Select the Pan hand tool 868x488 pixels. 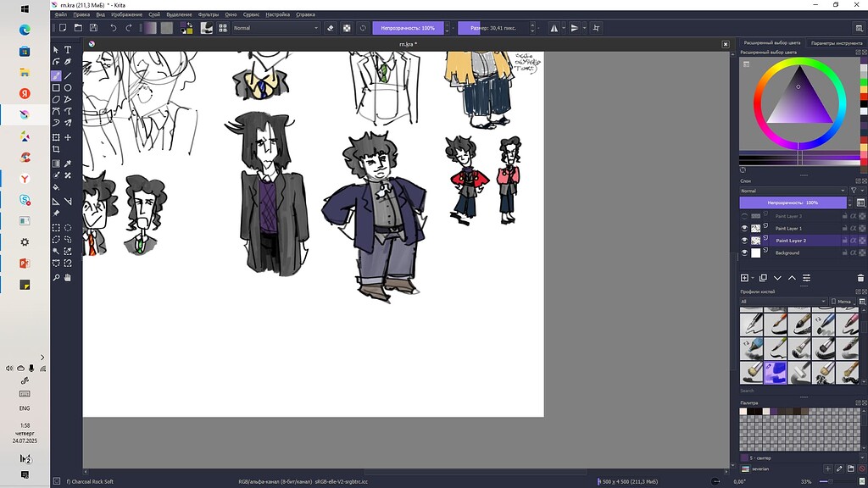(68, 278)
